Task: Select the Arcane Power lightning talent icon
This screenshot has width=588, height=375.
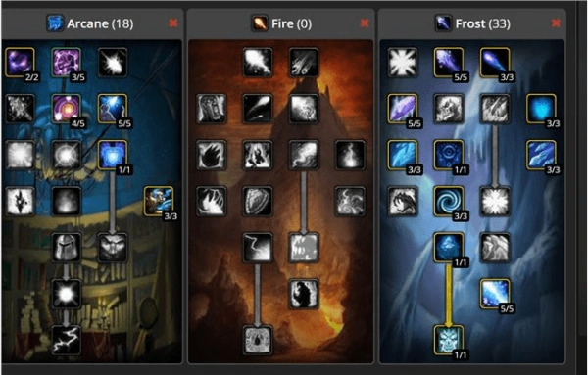Action: click(67, 340)
